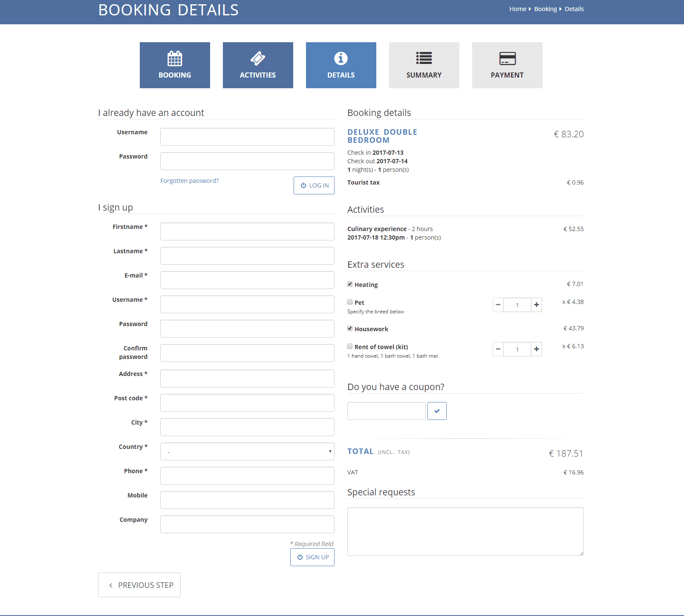
Task: Uncheck the Housework extra service
Action: coord(350,328)
